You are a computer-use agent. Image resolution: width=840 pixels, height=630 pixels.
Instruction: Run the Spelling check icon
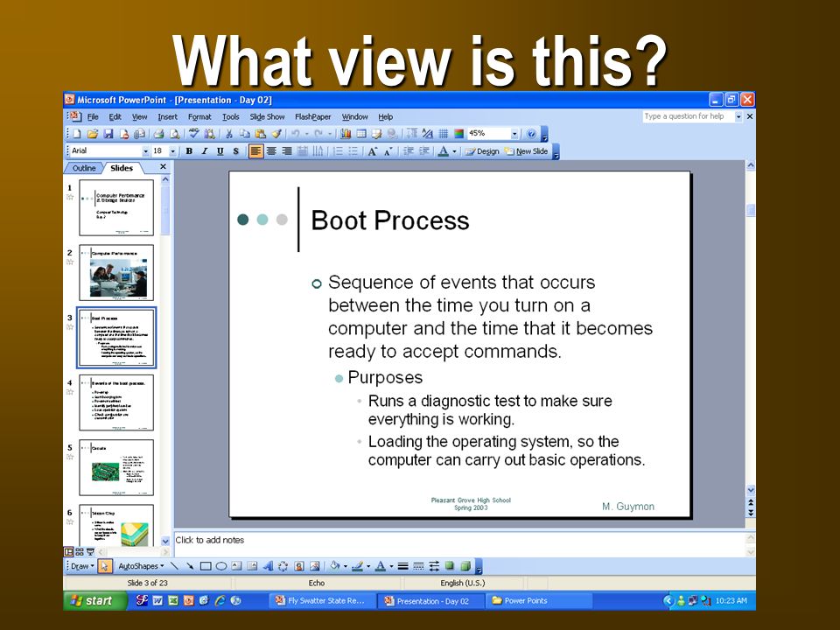pyautogui.click(x=194, y=133)
